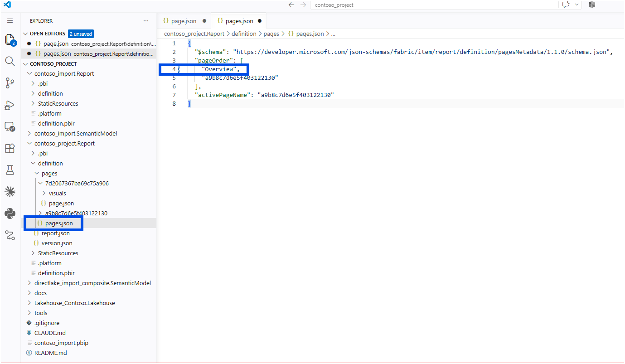Collapse the contoso_import.Report folder

coord(64,73)
